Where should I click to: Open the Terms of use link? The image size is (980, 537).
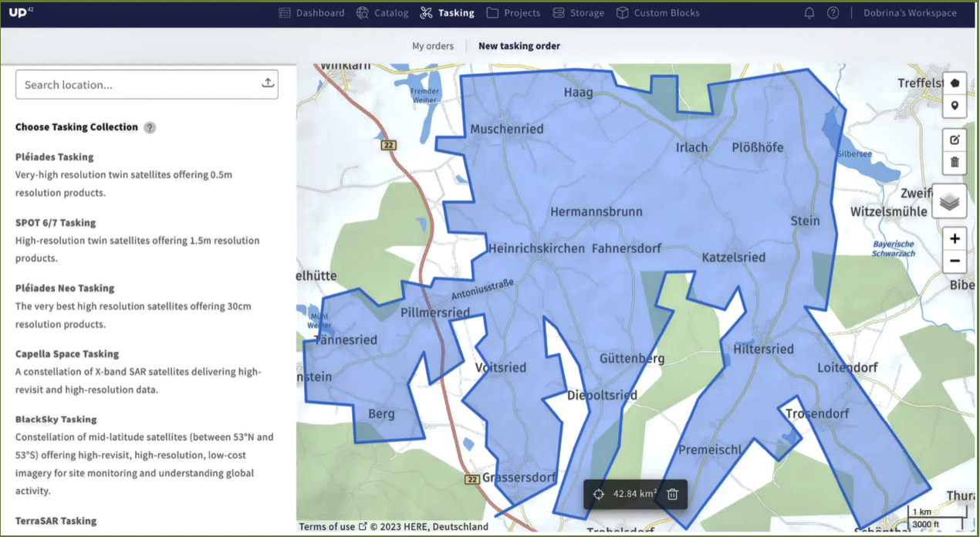pyautogui.click(x=333, y=527)
